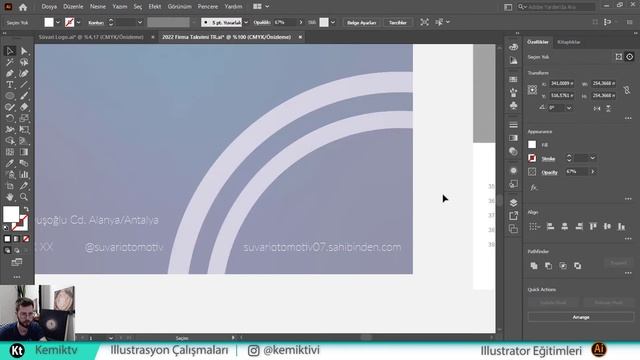Click the Arrange quick action button
Image resolution: width=640 pixels, height=360 pixels.
coord(580,317)
